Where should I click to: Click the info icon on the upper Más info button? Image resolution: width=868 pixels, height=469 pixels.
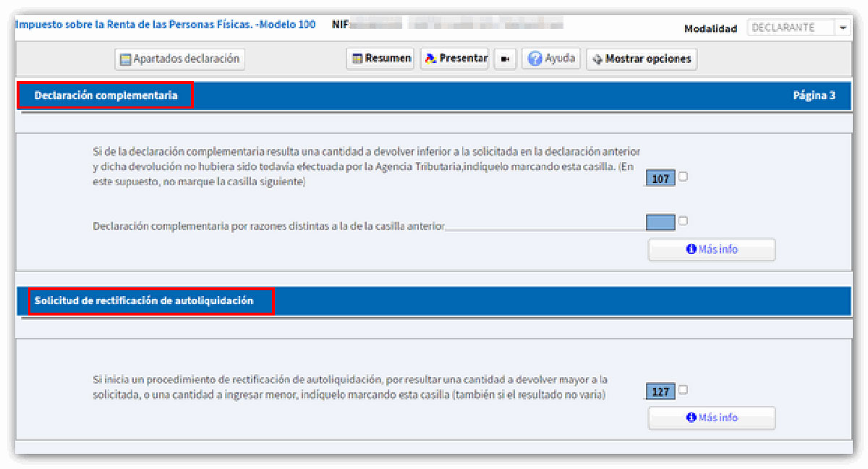coord(692,250)
